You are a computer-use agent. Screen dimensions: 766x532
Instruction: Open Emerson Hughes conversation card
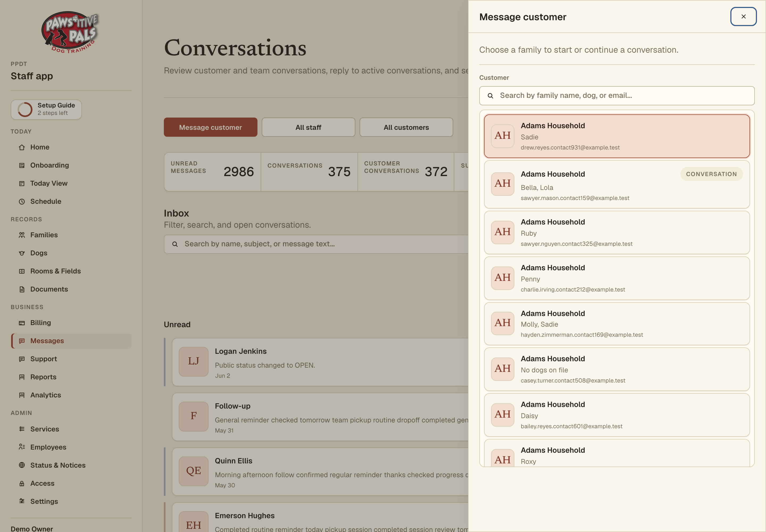320,518
